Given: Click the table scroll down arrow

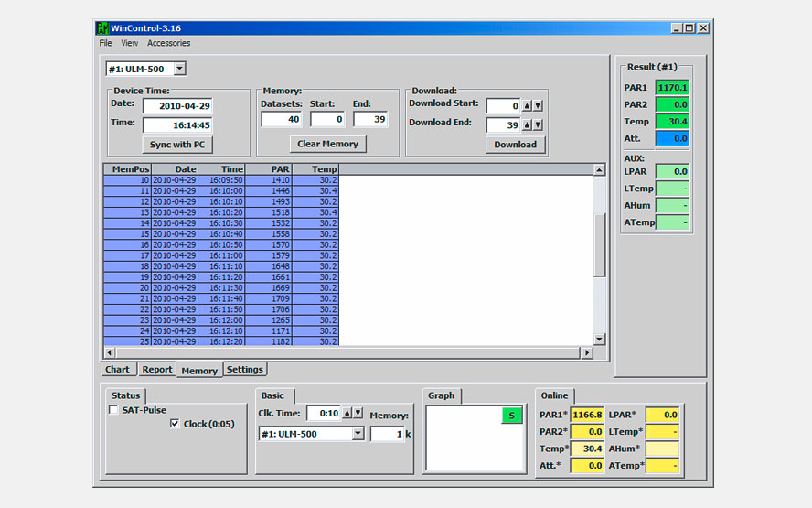Looking at the screenshot, I should 599,340.
